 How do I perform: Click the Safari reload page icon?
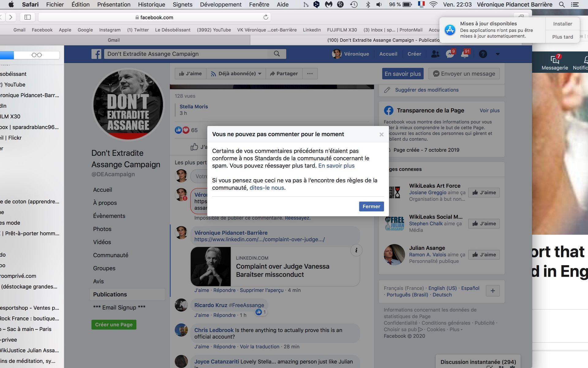(x=266, y=17)
